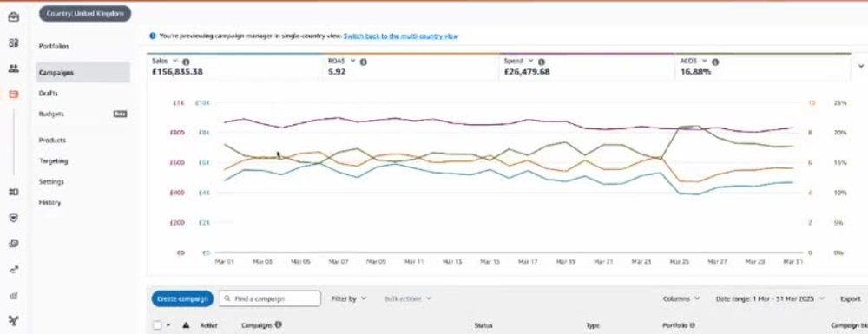
Task: Open the people audiences icon in left rail
Action: tap(13, 69)
